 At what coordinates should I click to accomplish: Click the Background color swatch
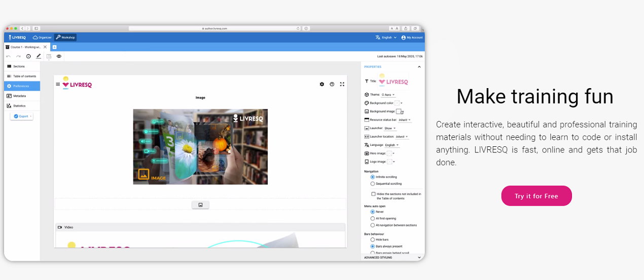[x=397, y=103]
